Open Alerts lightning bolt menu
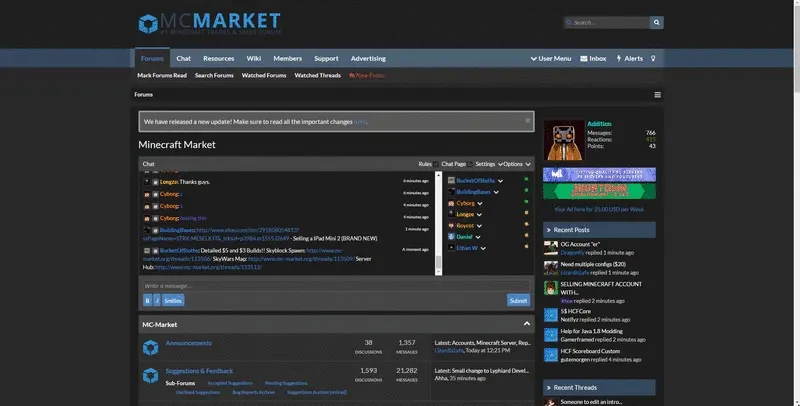This screenshot has height=406, width=800. tap(630, 59)
